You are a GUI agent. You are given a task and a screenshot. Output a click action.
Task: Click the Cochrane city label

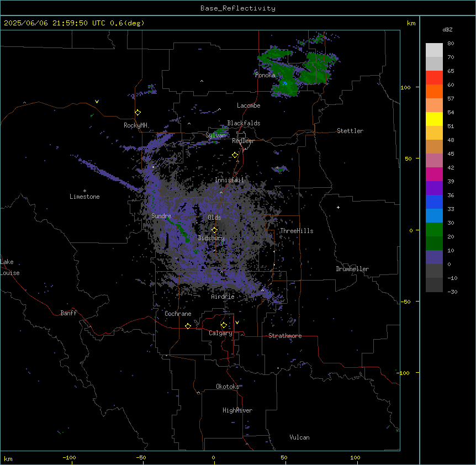pos(178,314)
